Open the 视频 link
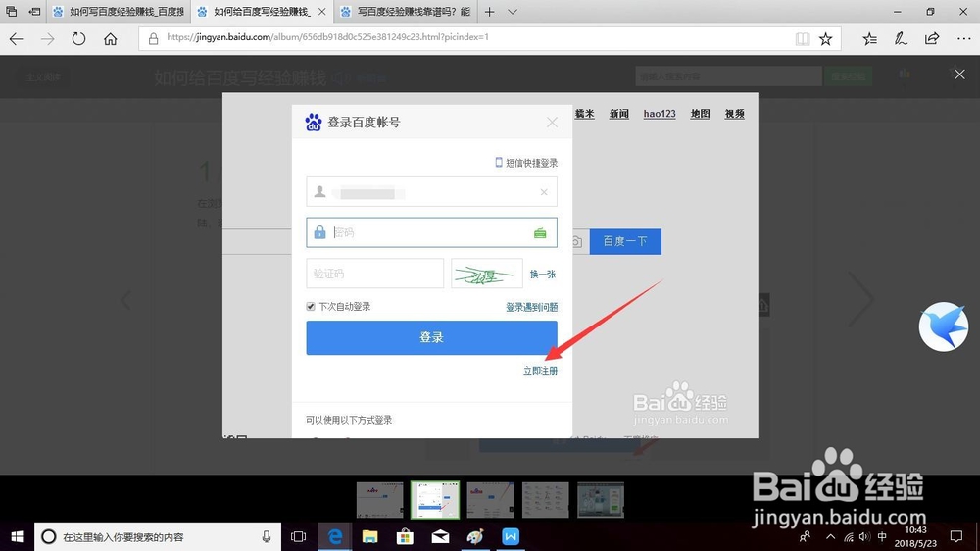 734,114
